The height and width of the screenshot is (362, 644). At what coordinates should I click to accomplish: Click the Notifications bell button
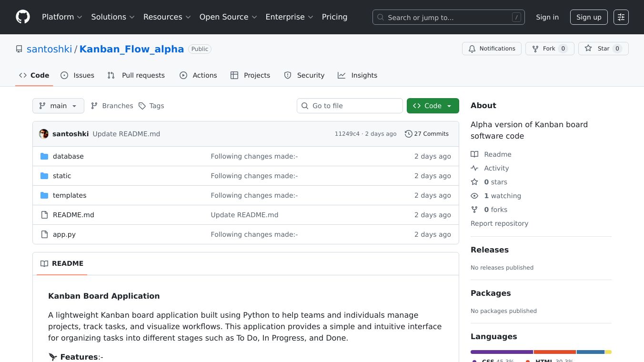[492, 49]
